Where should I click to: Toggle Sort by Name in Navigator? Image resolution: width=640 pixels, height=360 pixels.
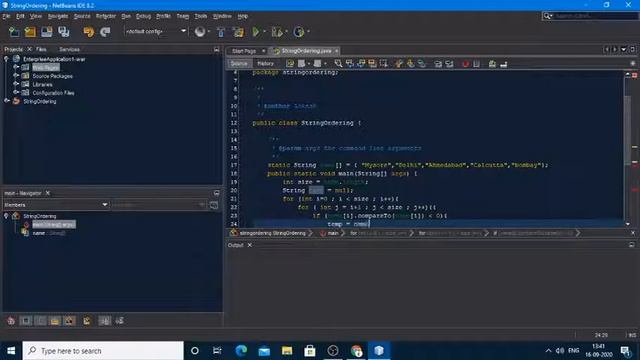pos(104,321)
